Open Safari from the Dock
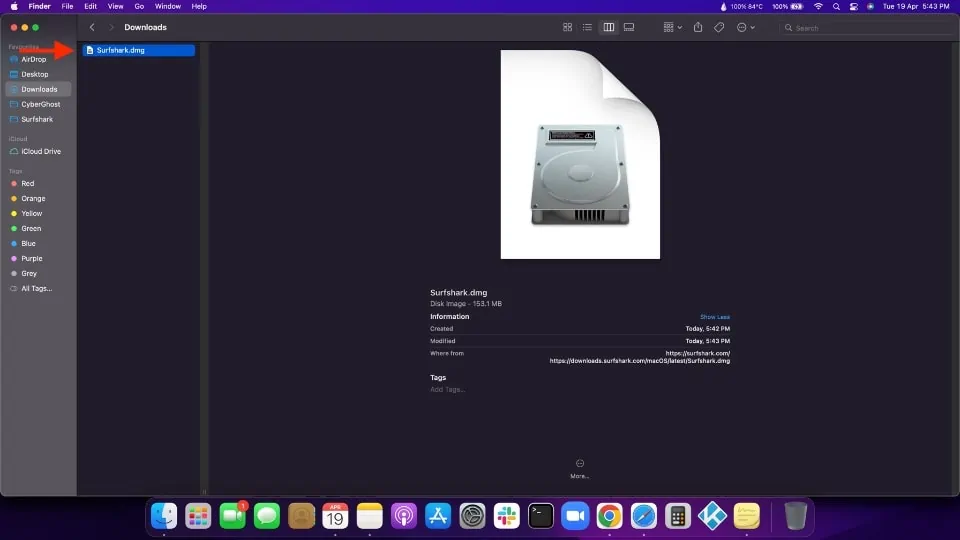Screen dimensions: 960x540 [644, 516]
